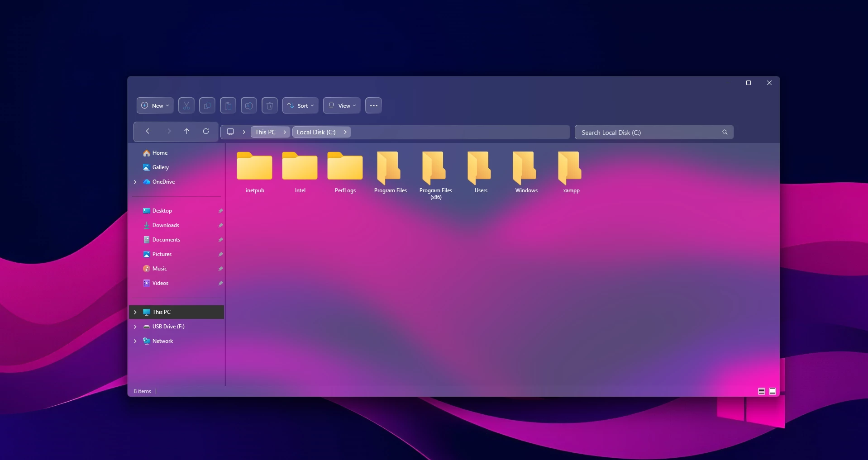Click the Paste clipboard icon
The width and height of the screenshot is (868, 460).
click(x=228, y=105)
